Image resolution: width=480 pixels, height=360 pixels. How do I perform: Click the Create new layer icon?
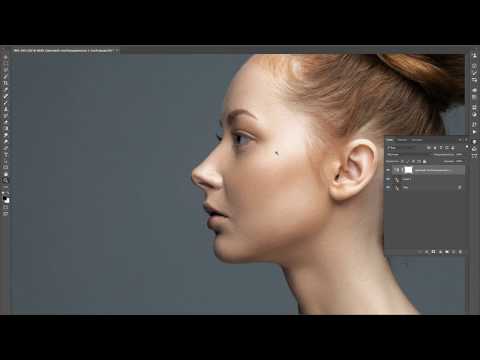(x=454, y=252)
